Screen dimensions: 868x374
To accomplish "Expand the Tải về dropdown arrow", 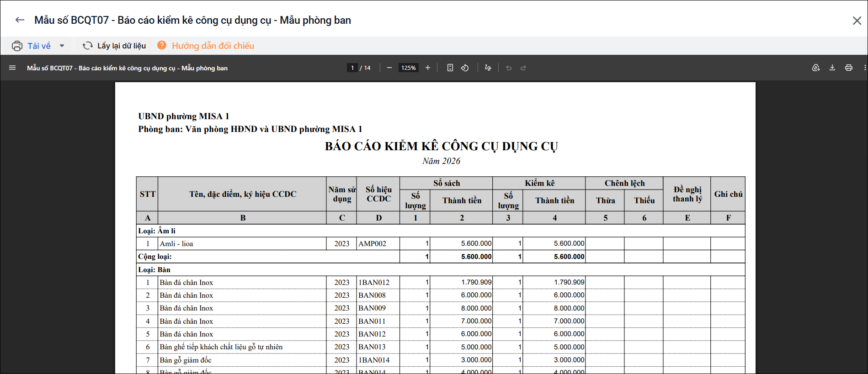I will [62, 46].
